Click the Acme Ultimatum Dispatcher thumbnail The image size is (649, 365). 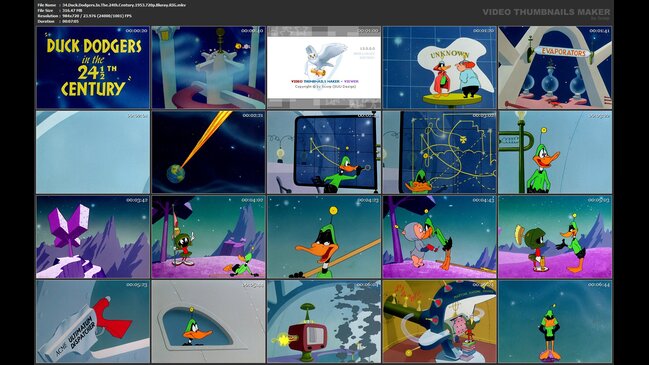[x=93, y=322]
